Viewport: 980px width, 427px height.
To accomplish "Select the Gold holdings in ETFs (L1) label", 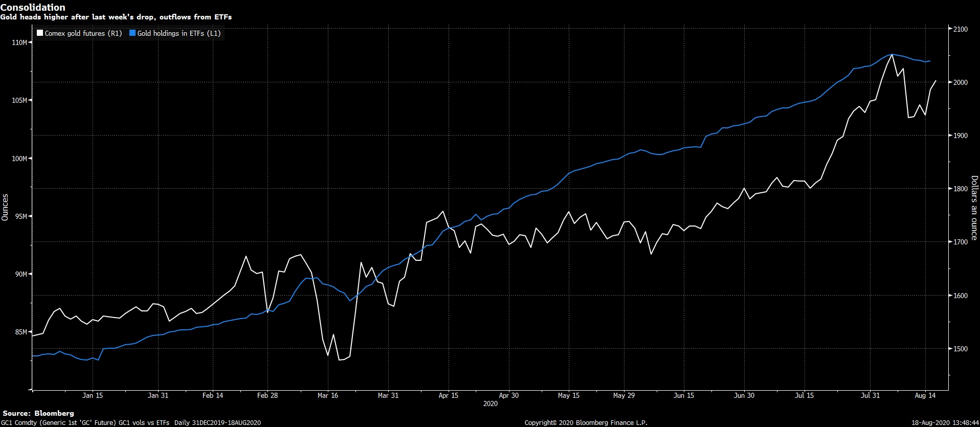I will pyautogui.click(x=179, y=33).
